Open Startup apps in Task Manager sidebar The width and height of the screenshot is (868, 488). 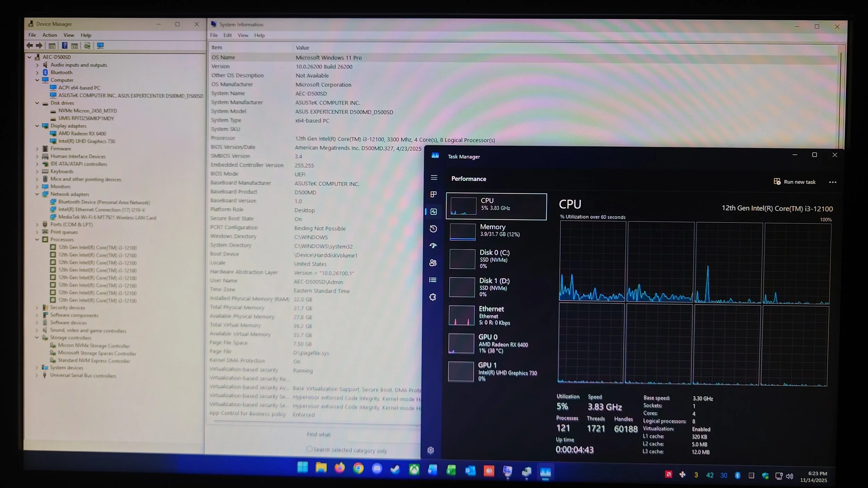[433, 246]
